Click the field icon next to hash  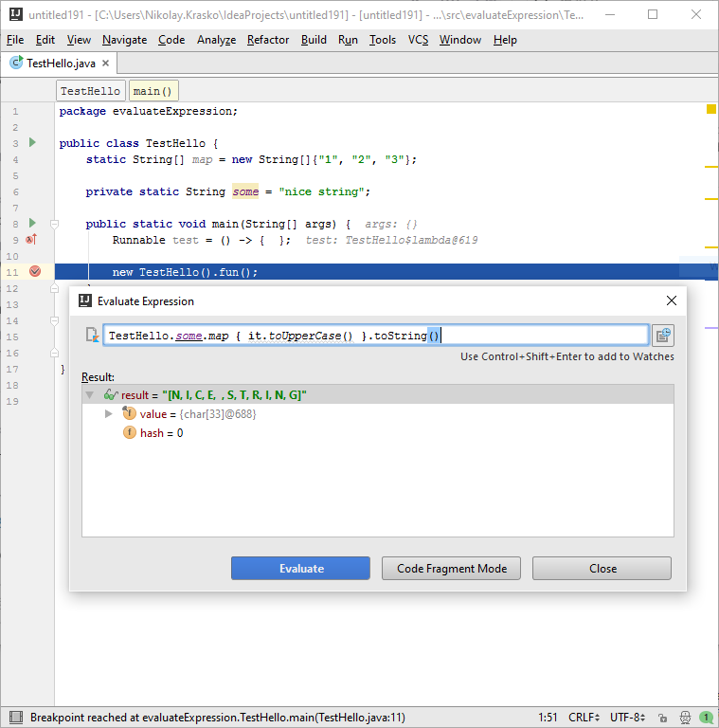point(130,432)
